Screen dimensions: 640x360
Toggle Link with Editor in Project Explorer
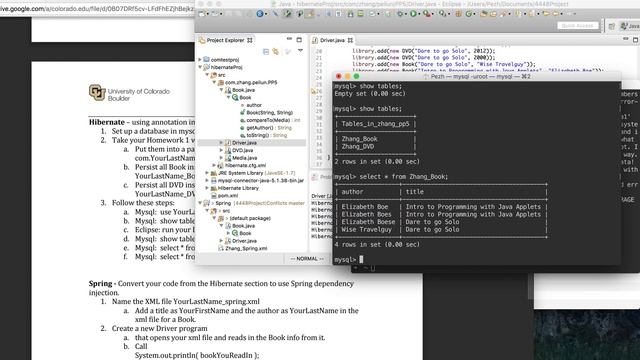click(276, 51)
